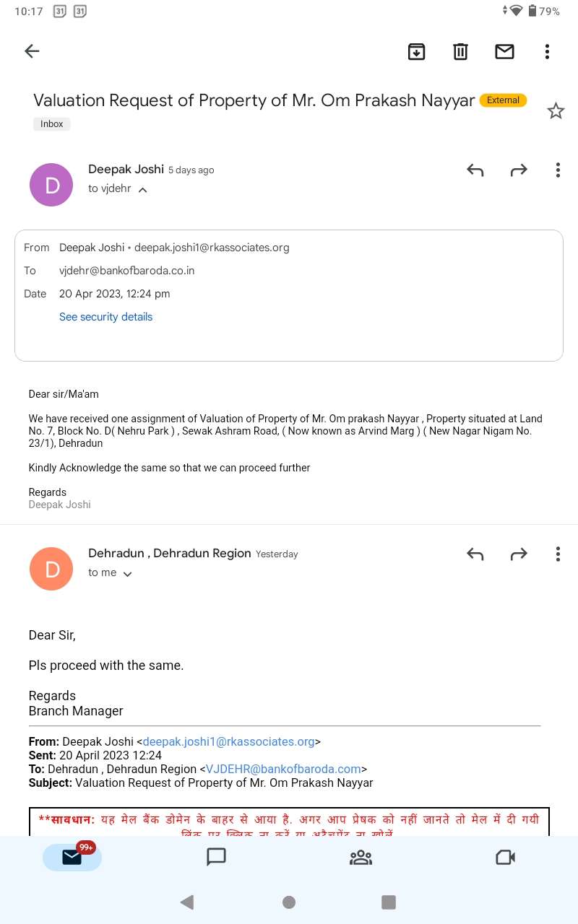Image resolution: width=578 pixels, height=924 pixels.
Task: Forward Deepak Joshi's message
Action: (x=519, y=170)
